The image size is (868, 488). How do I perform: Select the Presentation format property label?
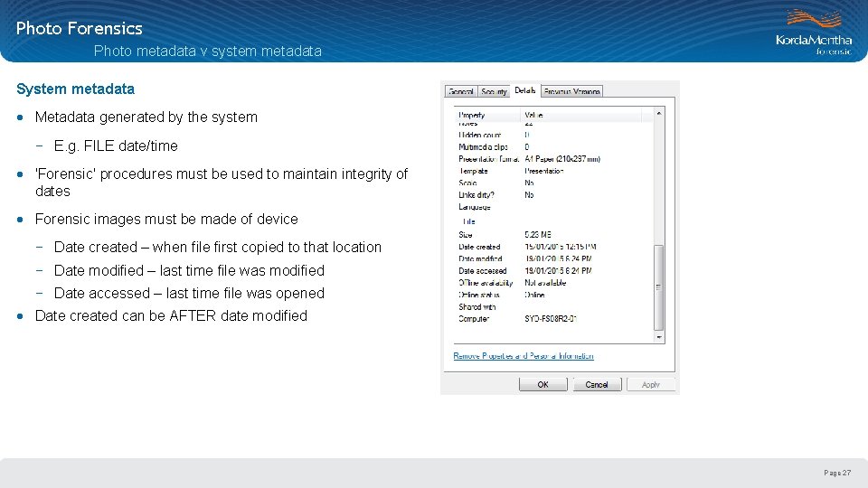pos(489,159)
